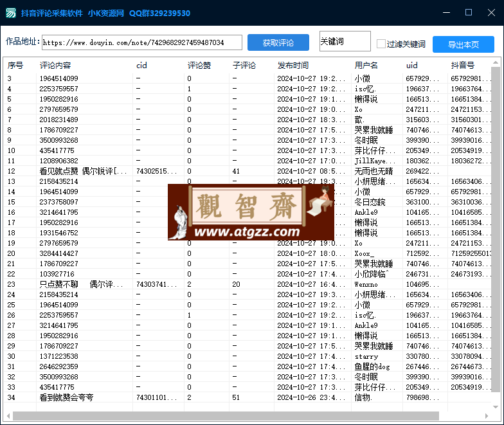Click the 用户名 column header
504x425 pixels.
(366, 66)
